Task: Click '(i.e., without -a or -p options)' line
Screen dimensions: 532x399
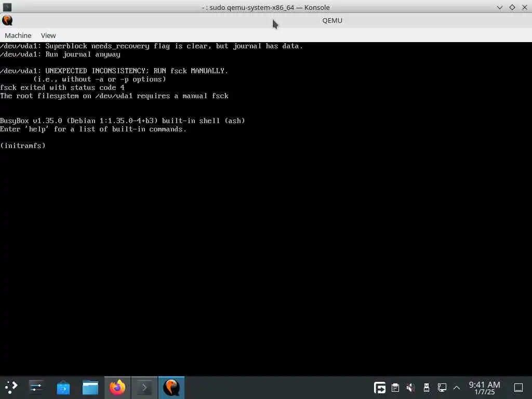Action: (x=100, y=79)
